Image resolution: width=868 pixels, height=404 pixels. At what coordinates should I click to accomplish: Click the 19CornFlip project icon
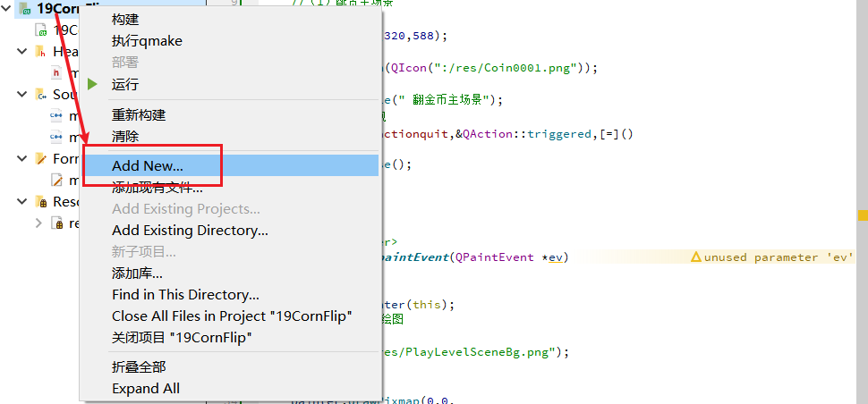click(x=25, y=8)
